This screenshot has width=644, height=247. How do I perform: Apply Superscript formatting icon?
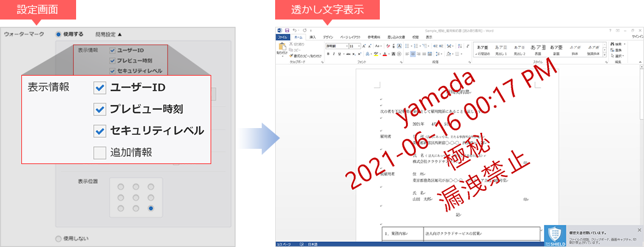[359, 54]
